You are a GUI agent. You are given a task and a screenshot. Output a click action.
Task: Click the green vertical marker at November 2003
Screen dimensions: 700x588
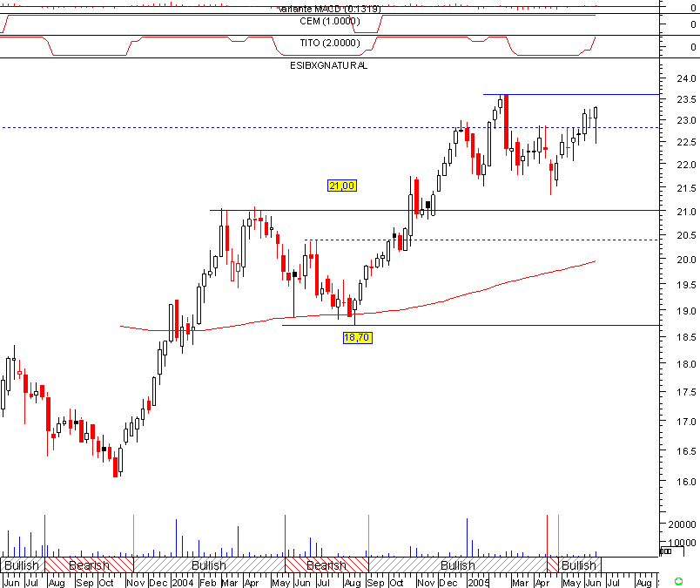[x=133, y=536]
